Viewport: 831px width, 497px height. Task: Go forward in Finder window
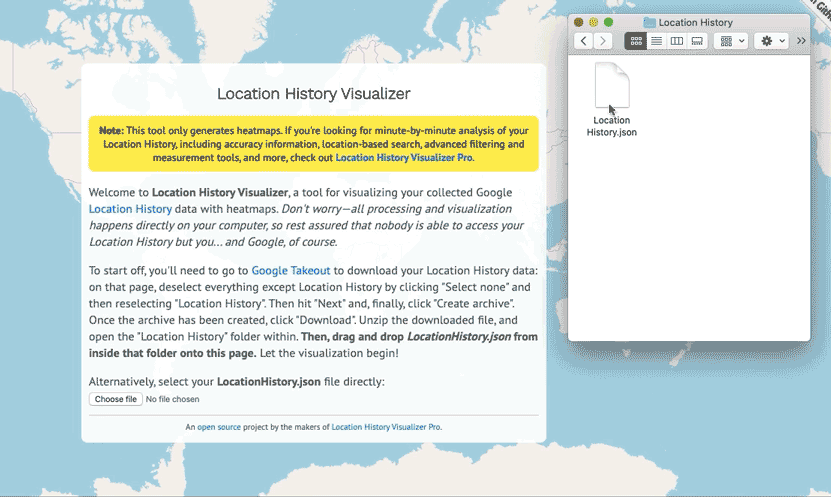click(x=603, y=41)
